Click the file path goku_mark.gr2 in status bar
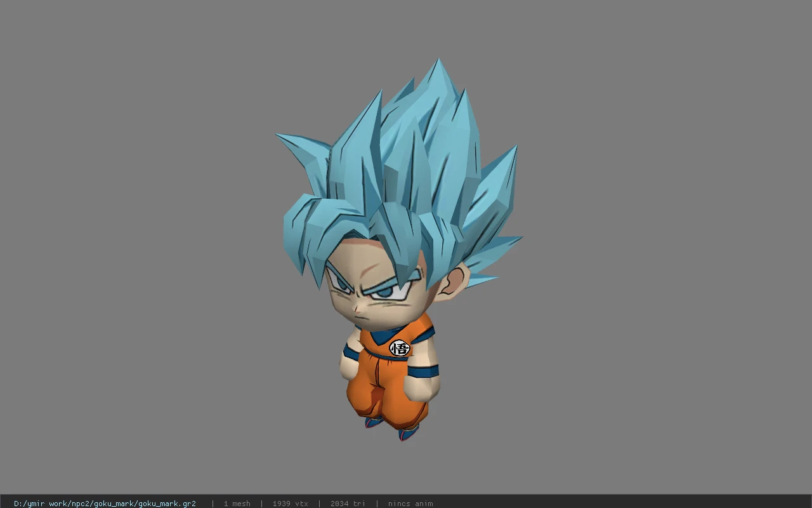Viewport: 812px width, 508px height. point(105,504)
